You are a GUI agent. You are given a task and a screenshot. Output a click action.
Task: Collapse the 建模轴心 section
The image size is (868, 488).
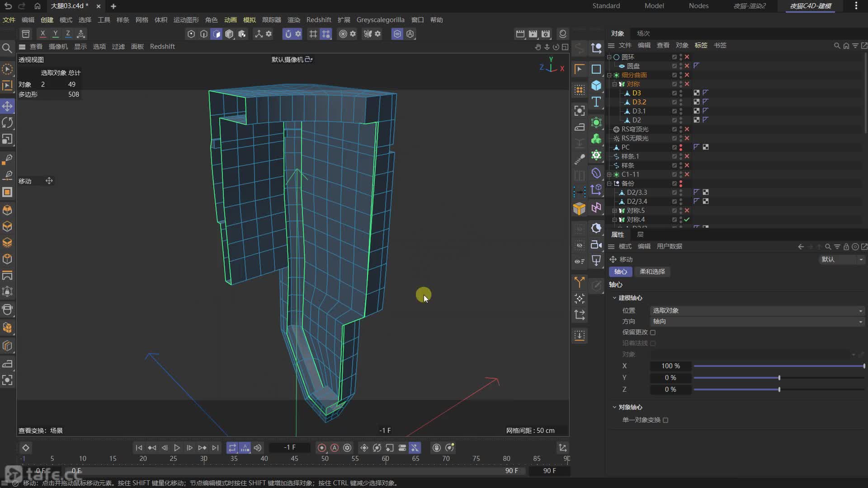point(614,298)
